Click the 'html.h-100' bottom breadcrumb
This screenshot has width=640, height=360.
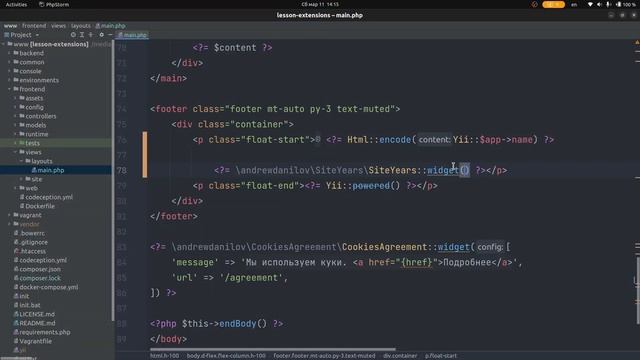[x=164, y=356]
